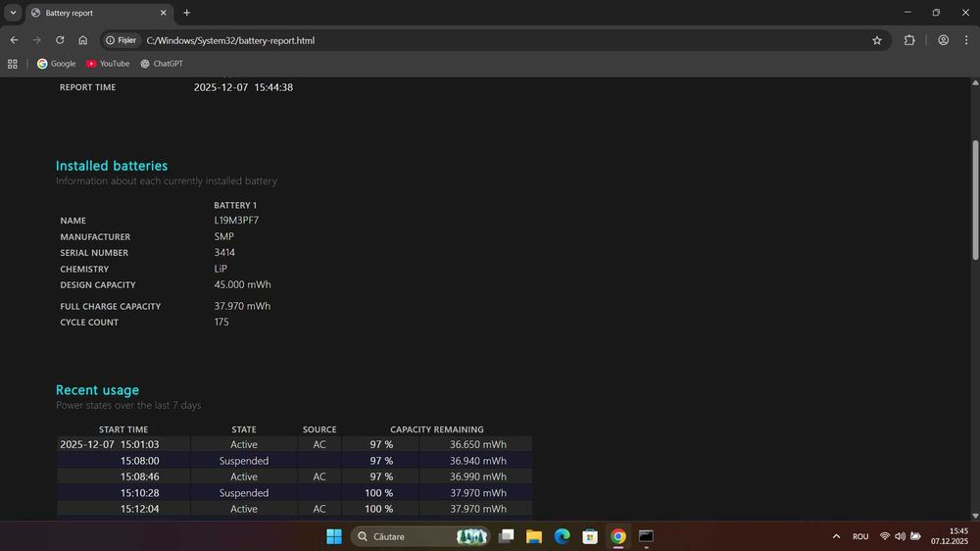980x551 pixels.
Task: Click the START TIME column header
Action: click(x=123, y=429)
